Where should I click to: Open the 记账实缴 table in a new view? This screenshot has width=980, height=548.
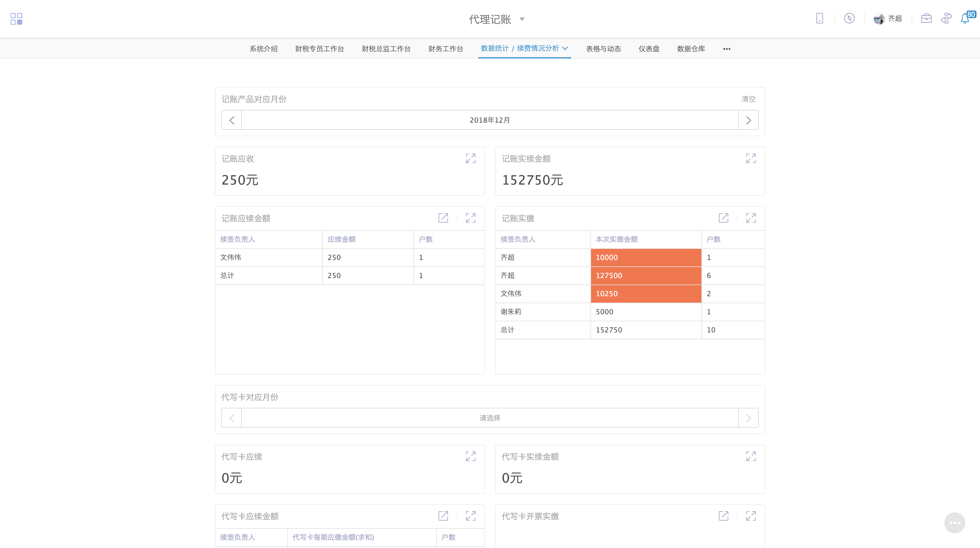[x=724, y=218]
